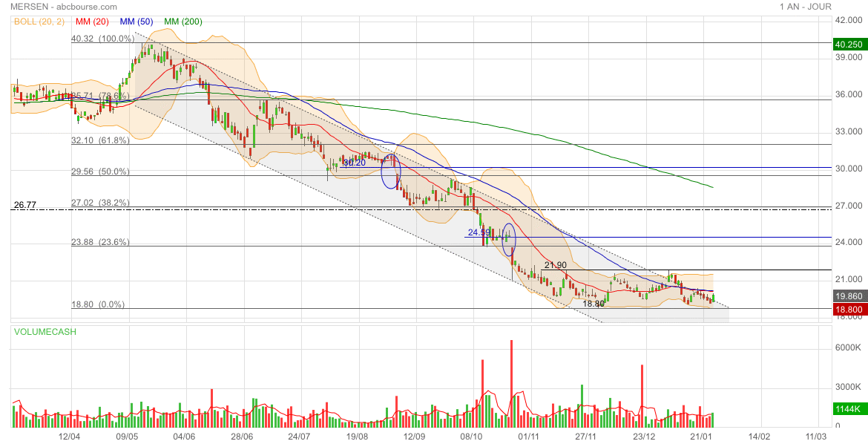Click the 21.90 resistance label
This screenshot has width=868, height=444.
pyautogui.click(x=555, y=266)
